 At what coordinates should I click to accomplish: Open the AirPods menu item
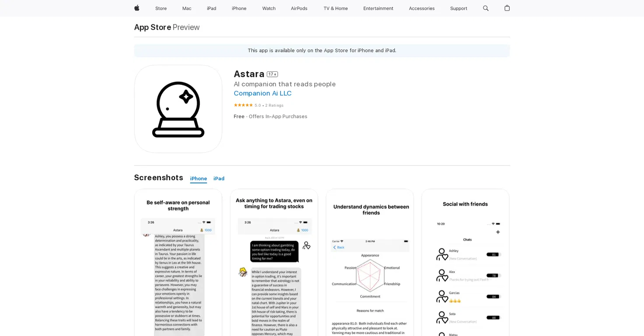coord(299,8)
